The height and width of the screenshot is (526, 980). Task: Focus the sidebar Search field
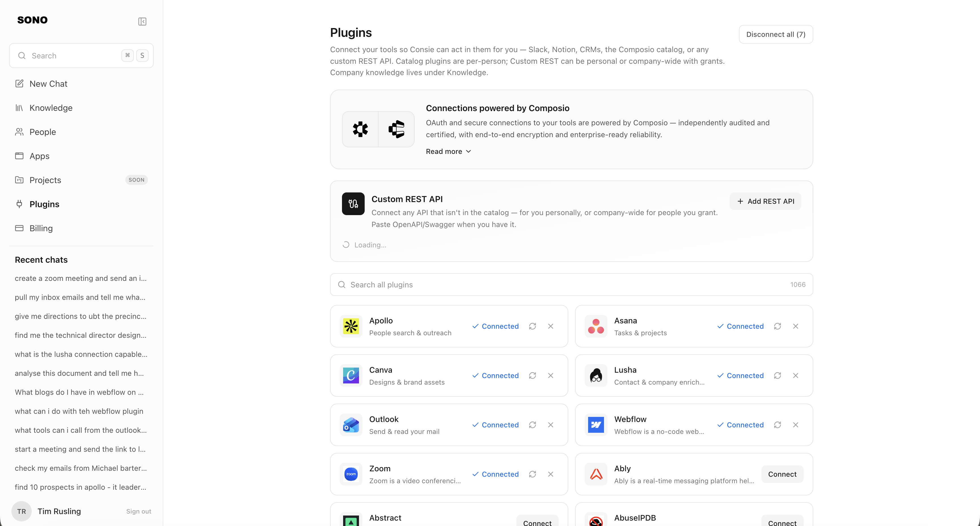click(81, 56)
